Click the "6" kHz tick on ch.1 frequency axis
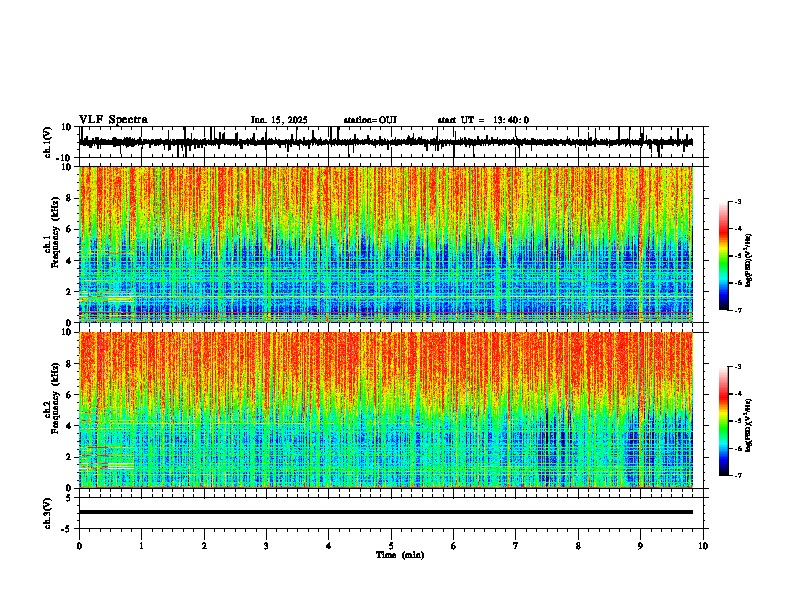This screenshot has width=792, height=612. point(69,230)
